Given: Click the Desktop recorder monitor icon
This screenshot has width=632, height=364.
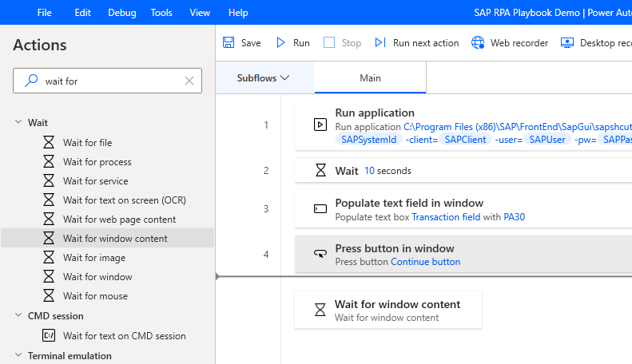Looking at the screenshot, I should (567, 42).
